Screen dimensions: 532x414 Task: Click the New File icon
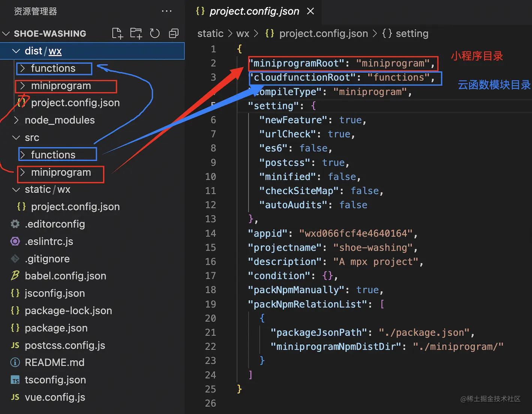[x=117, y=33]
